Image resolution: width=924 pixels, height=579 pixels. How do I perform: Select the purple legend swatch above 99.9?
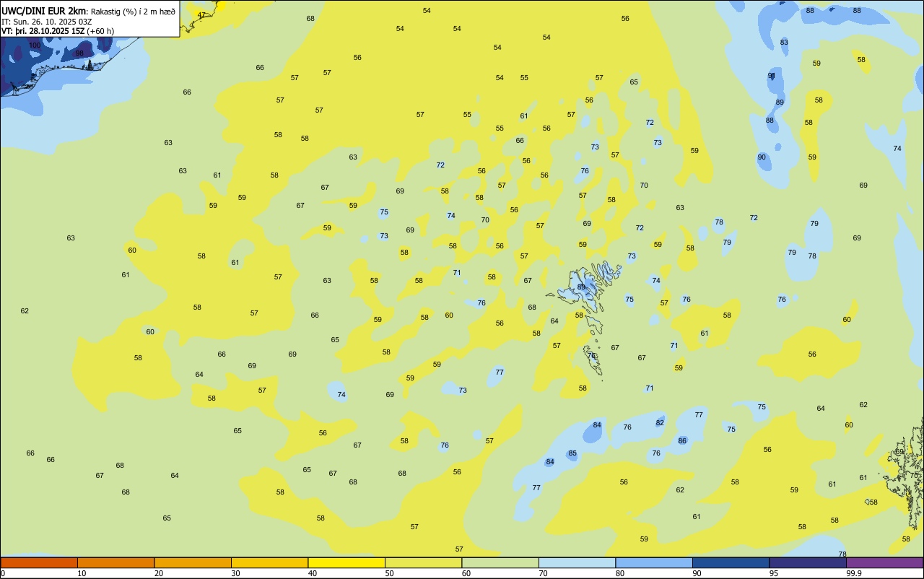click(884, 562)
